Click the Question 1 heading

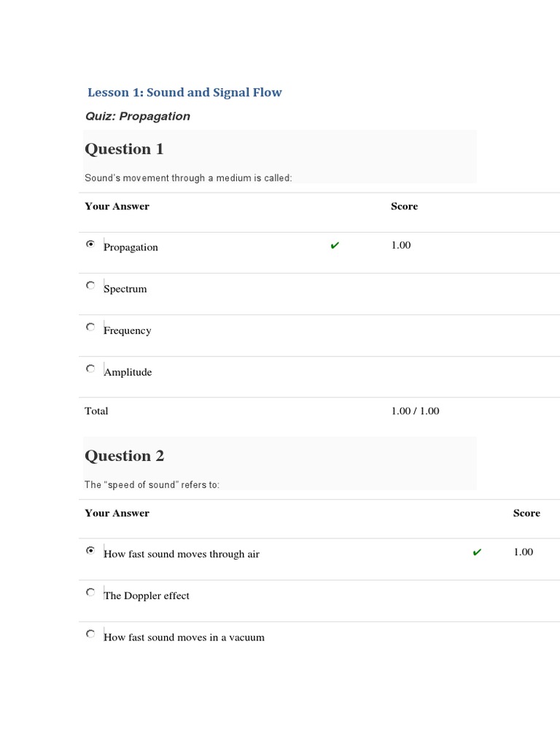point(124,149)
